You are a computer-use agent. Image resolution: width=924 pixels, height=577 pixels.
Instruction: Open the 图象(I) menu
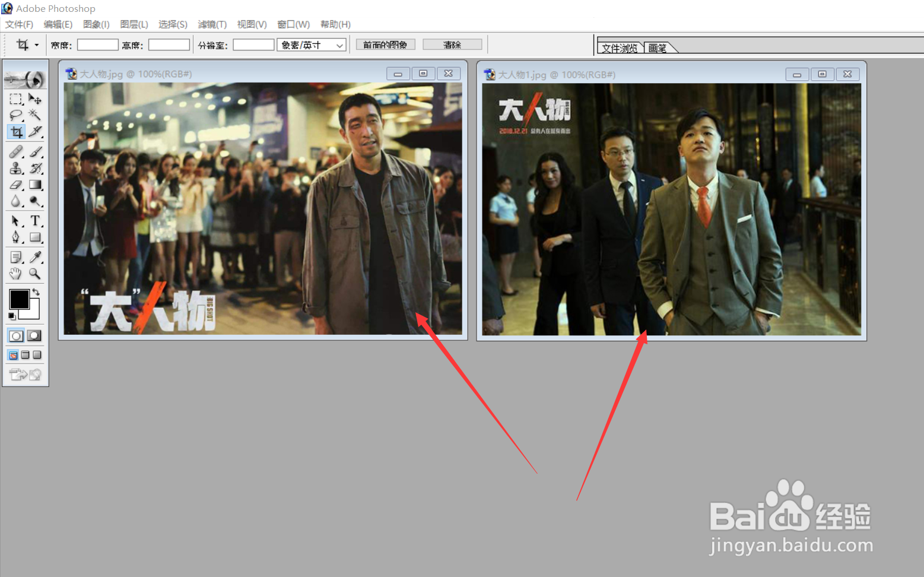(x=96, y=24)
